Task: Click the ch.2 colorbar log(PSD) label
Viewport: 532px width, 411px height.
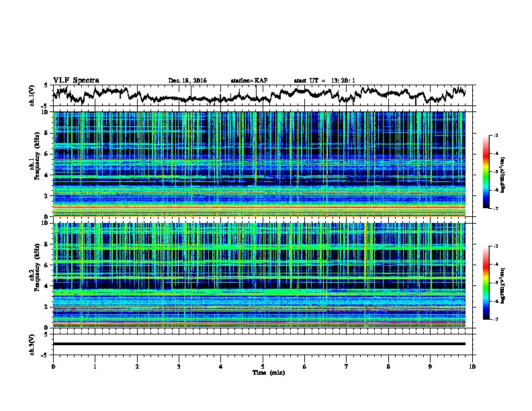Action: click(x=504, y=285)
